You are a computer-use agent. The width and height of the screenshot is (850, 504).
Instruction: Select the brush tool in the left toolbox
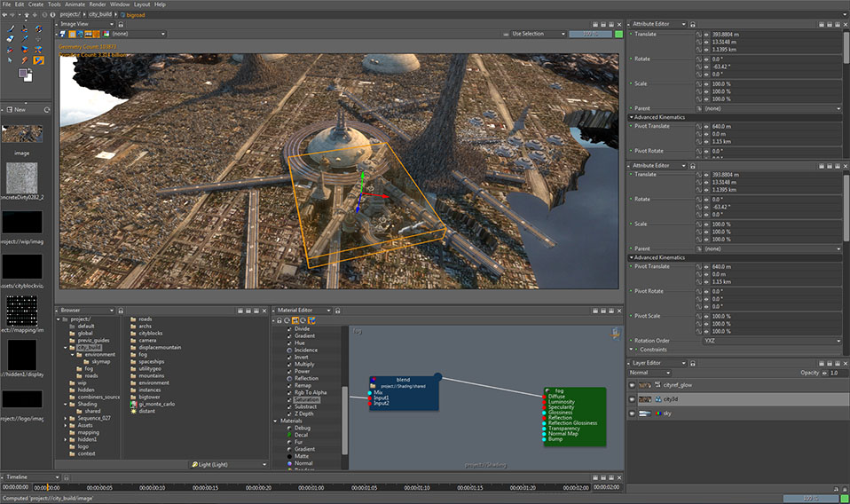point(10,29)
